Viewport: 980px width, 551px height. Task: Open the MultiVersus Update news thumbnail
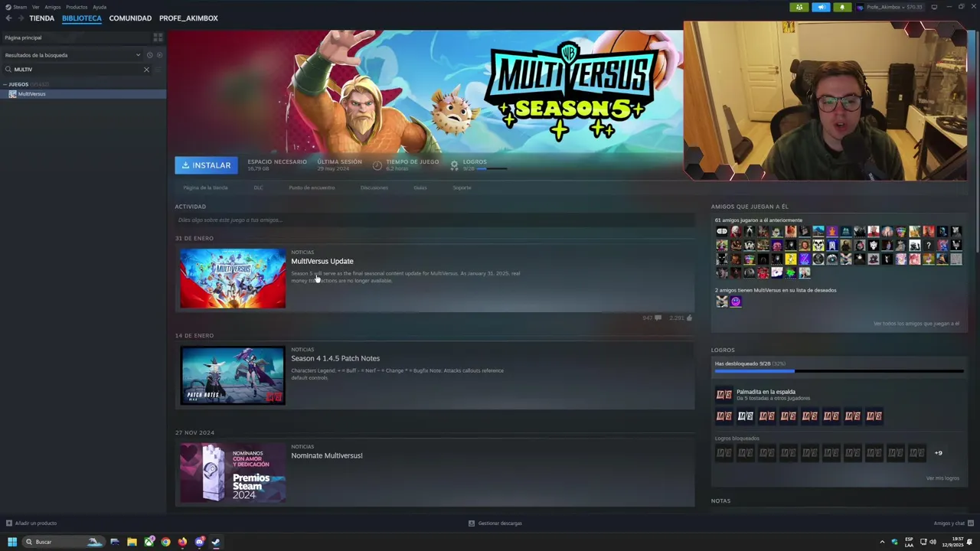tap(233, 279)
